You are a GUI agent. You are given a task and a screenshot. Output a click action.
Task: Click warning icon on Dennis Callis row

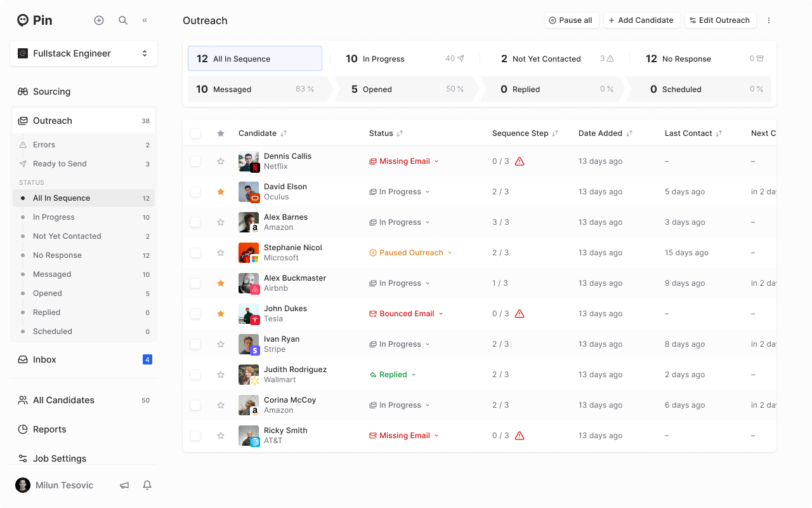tap(520, 161)
